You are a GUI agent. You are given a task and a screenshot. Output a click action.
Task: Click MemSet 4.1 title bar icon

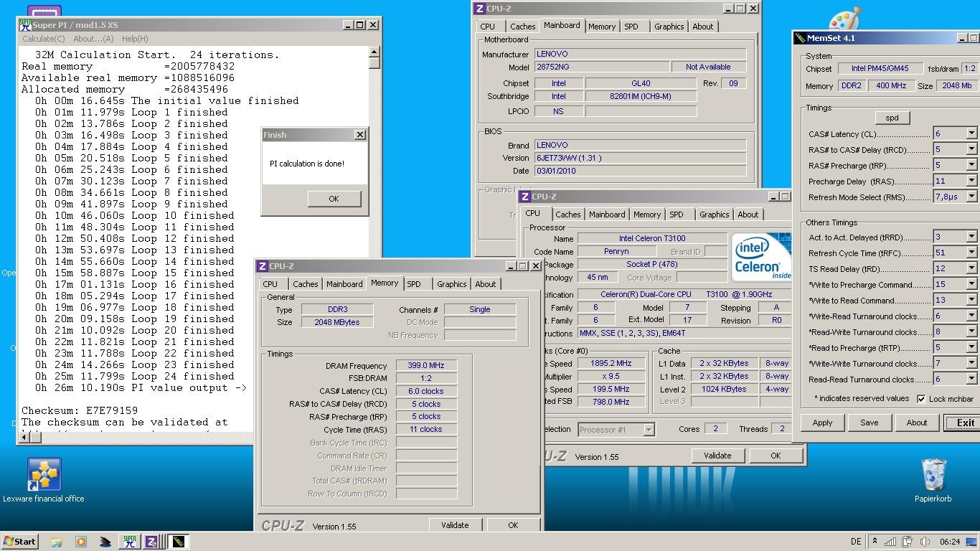tap(801, 38)
